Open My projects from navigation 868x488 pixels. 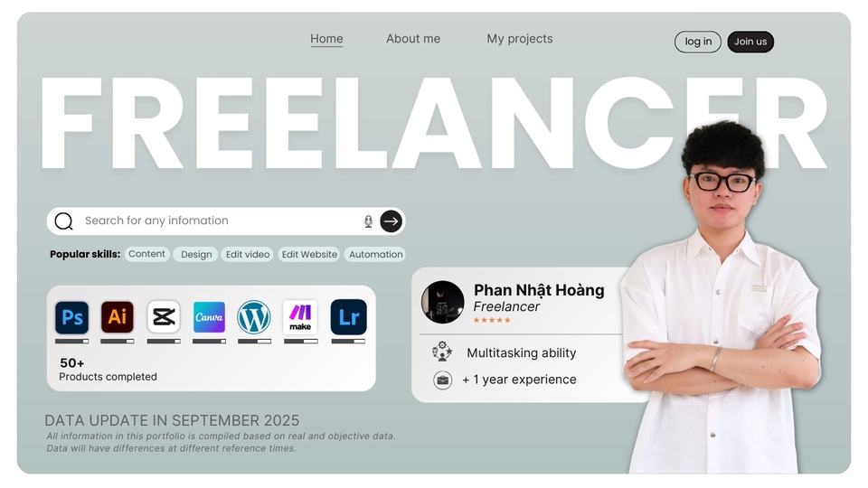520,39
